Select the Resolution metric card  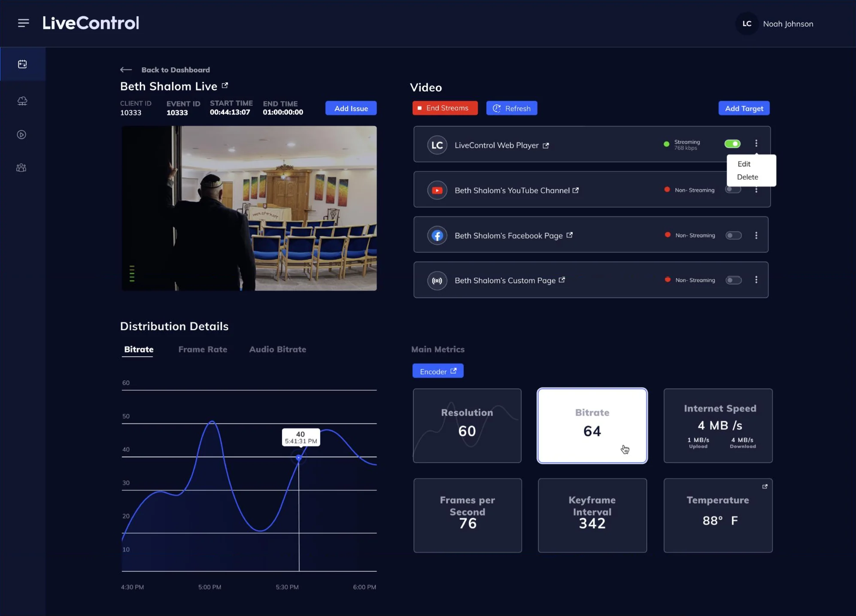coord(467,426)
